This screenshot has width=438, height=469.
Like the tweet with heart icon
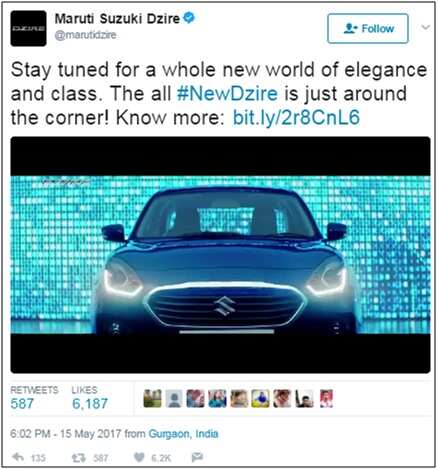click(139, 457)
